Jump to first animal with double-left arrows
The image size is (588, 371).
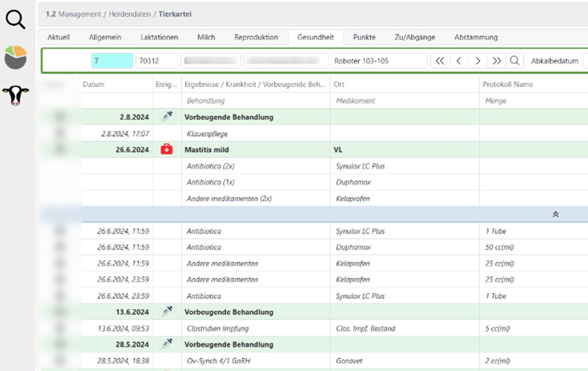440,61
